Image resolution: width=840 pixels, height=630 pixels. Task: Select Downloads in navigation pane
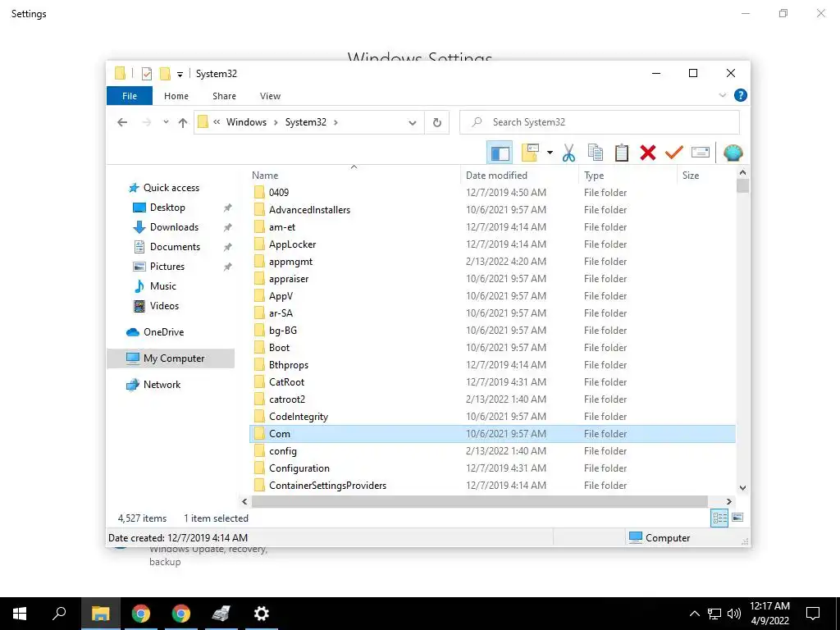point(174,227)
